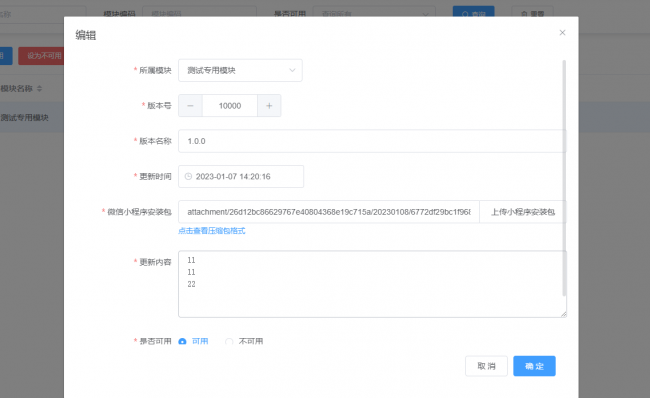Confirm with the 确定 button
The width and height of the screenshot is (650, 398).
point(534,366)
